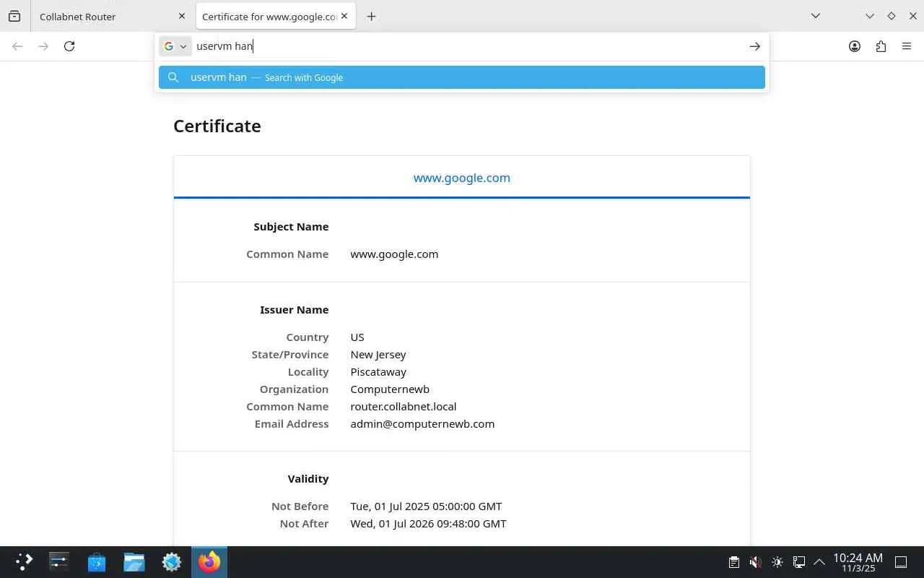The width and height of the screenshot is (924, 578).
Task: Open the Firefox hamburger menu
Action: [907, 46]
